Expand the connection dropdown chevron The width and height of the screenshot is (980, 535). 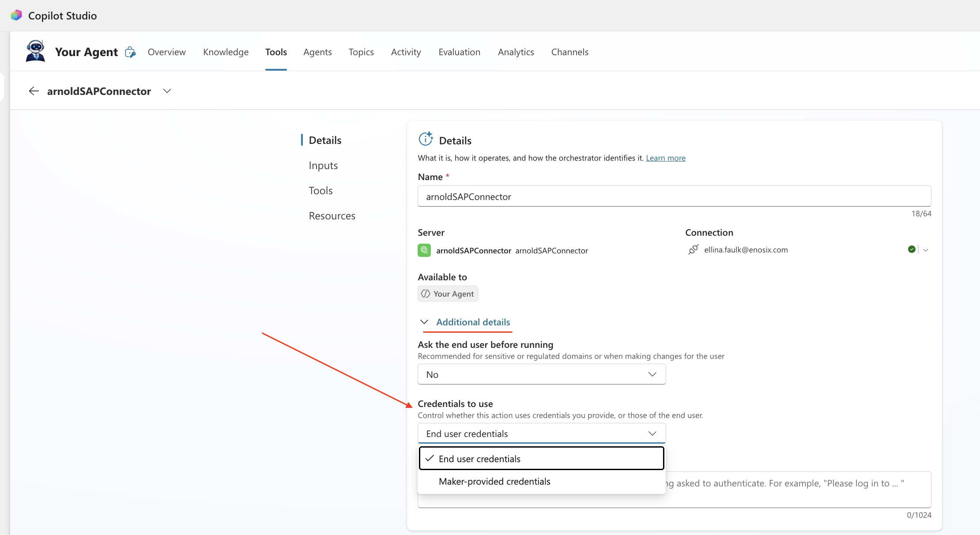click(x=926, y=250)
